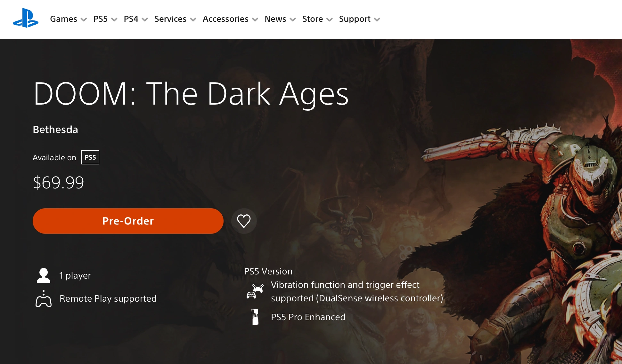Screen dimensions: 622x364
Task: Expand the Games dropdown chevron
Action: (84, 20)
